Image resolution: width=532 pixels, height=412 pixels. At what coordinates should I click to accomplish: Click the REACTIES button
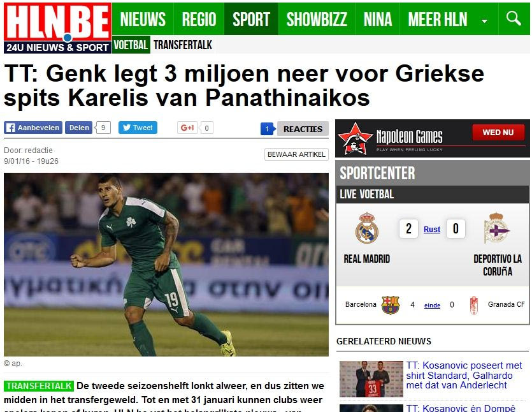(x=303, y=129)
